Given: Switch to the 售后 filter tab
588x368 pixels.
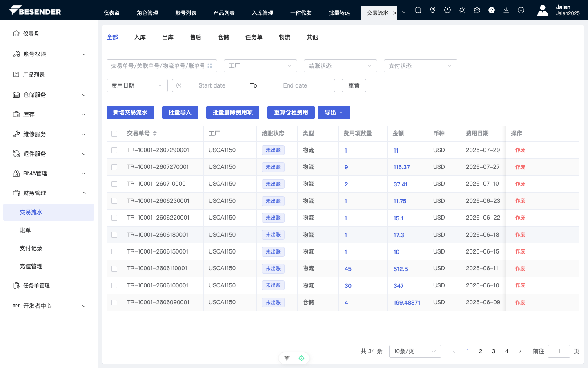Looking at the screenshot, I should [x=196, y=37].
